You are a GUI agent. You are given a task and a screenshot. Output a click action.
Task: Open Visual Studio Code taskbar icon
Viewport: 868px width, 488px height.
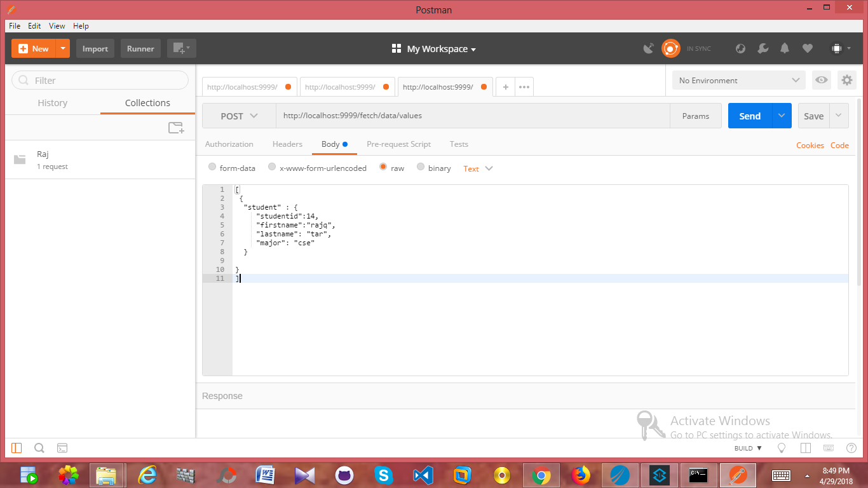pos(423,475)
